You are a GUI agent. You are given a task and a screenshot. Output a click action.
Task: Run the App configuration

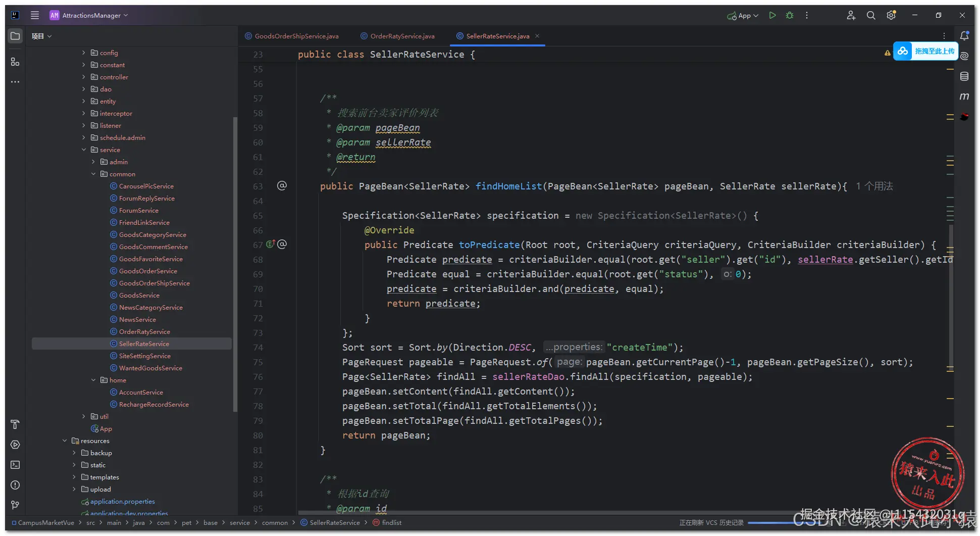click(x=772, y=15)
